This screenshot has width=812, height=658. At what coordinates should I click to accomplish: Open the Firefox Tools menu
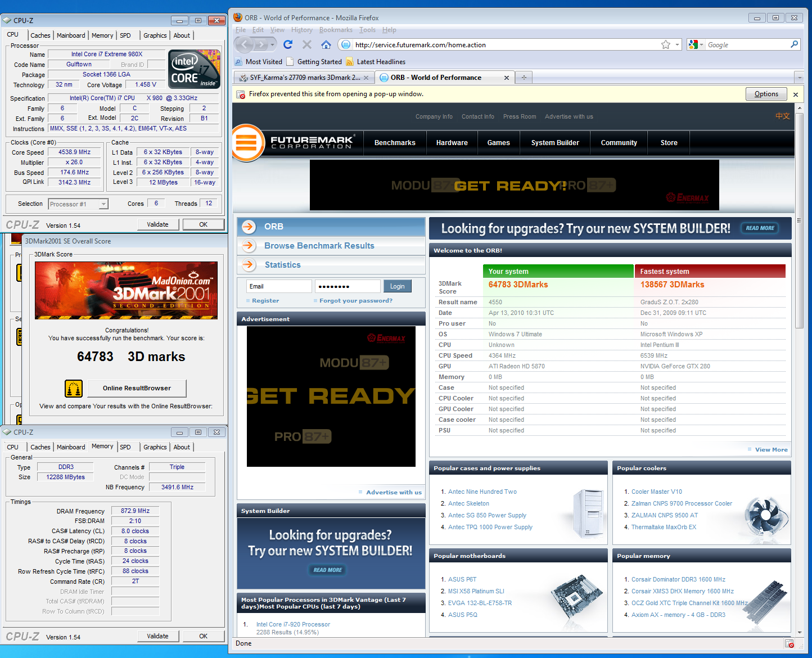[367, 30]
